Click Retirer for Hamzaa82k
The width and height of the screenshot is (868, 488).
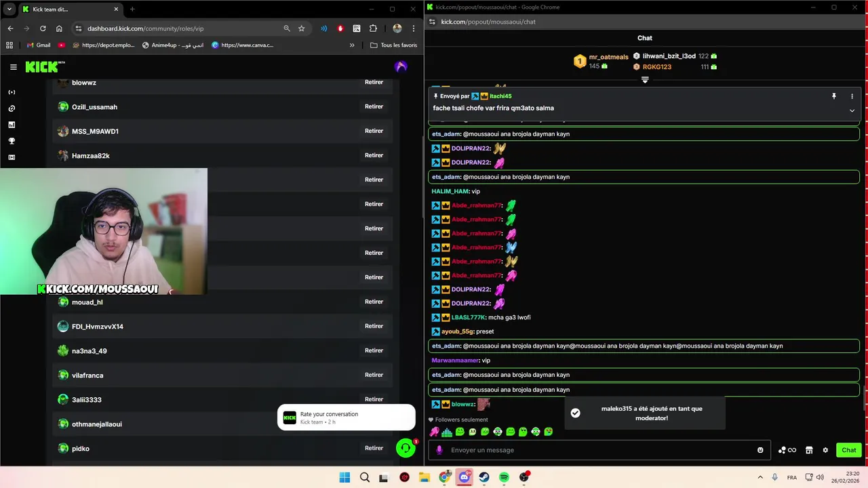374,155
